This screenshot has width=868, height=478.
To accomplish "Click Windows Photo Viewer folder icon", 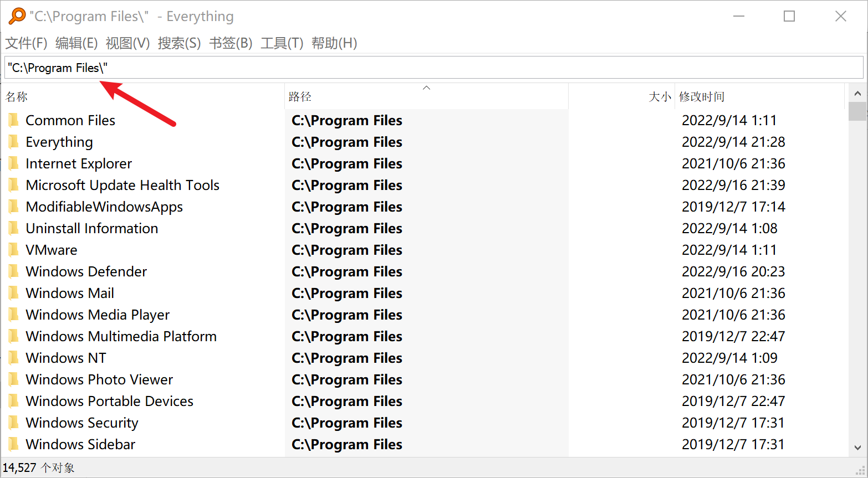I will pos(14,379).
